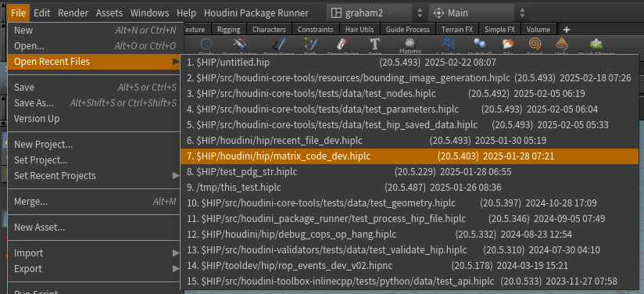The image size is (644, 294).
Task: Open recent file test_process_hip_file.hiplc
Action: click(410, 219)
